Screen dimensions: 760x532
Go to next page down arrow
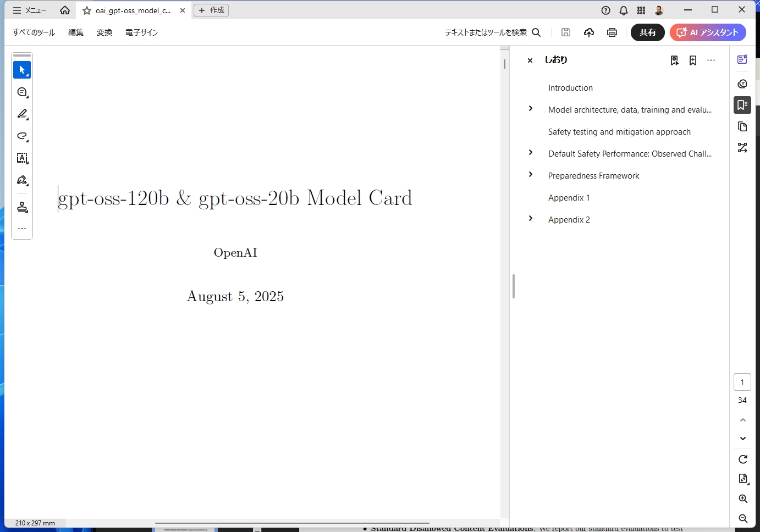tap(743, 439)
